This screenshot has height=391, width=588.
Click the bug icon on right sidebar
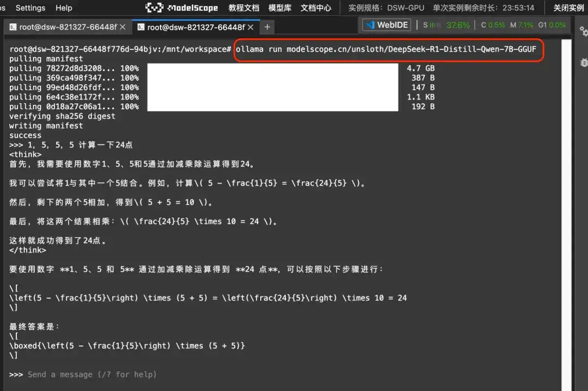[x=584, y=63]
